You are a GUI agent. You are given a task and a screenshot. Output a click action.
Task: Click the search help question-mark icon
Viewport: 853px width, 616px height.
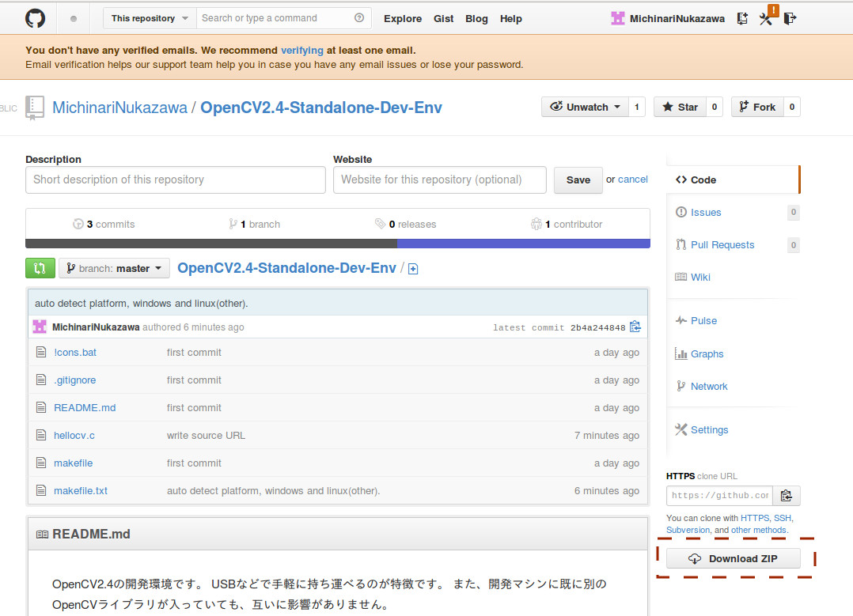tap(359, 18)
